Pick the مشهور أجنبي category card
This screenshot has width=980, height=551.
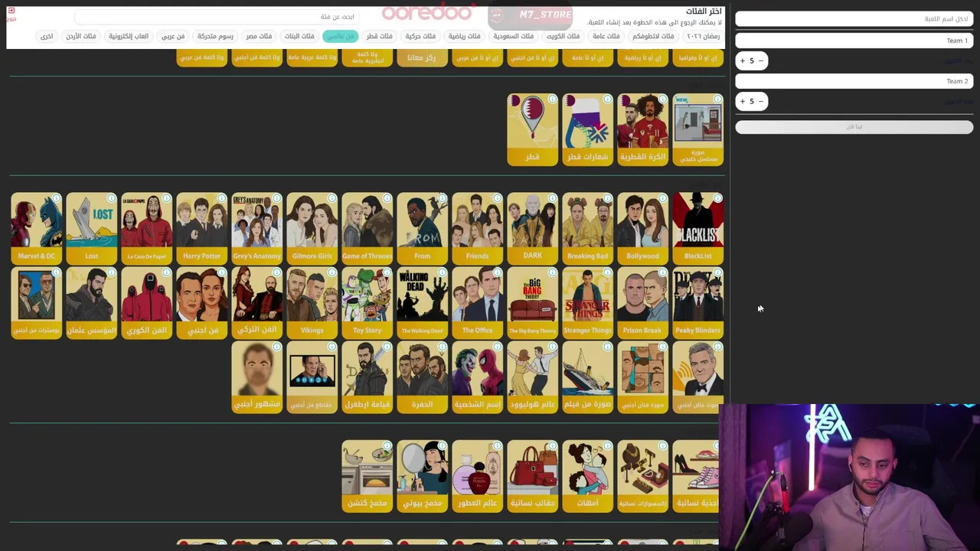coord(257,377)
